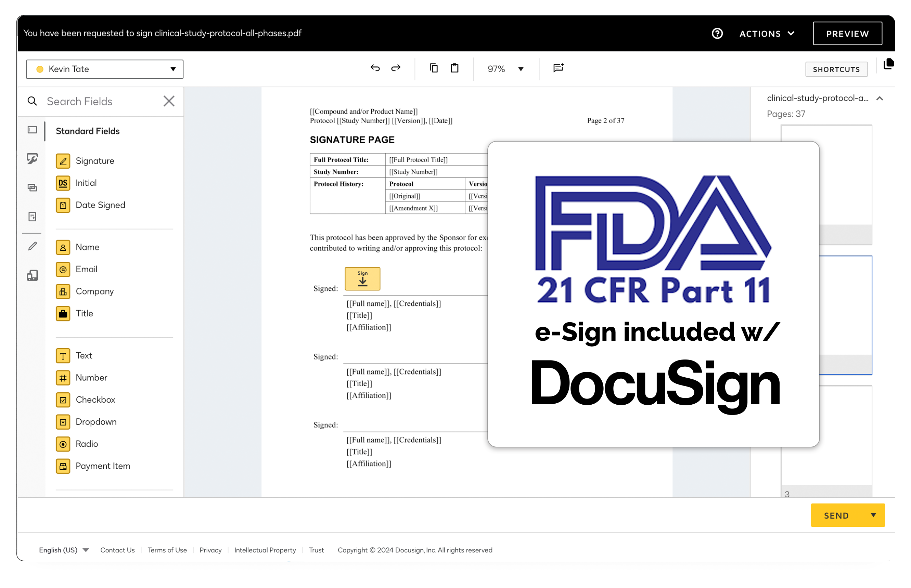Click the 'Page 2 of 37' text
The width and height of the screenshot is (911, 588).
pyautogui.click(x=605, y=121)
